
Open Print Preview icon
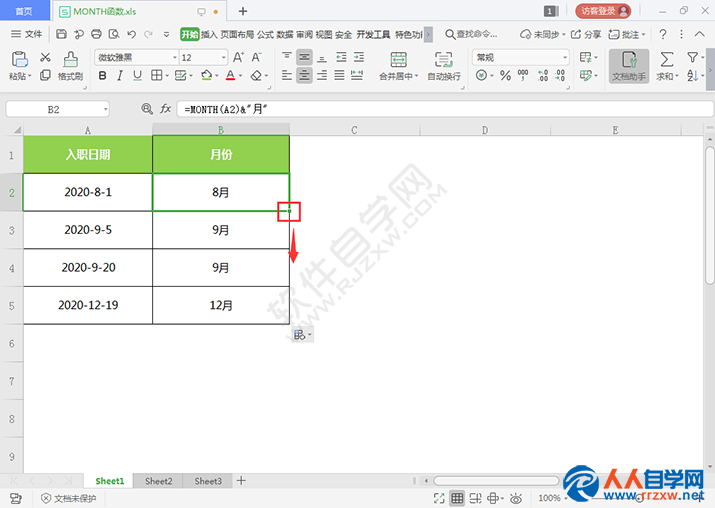tap(114, 34)
